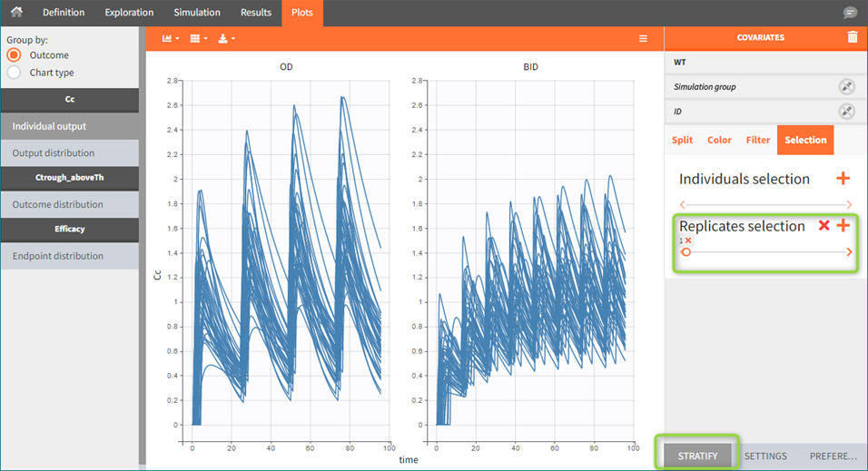Click the trash icon in Covariates header

(852, 37)
